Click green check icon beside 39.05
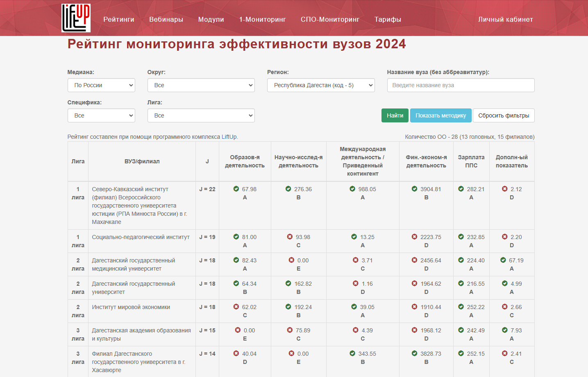Viewport: 588px width, 377px height. pos(354,307)
